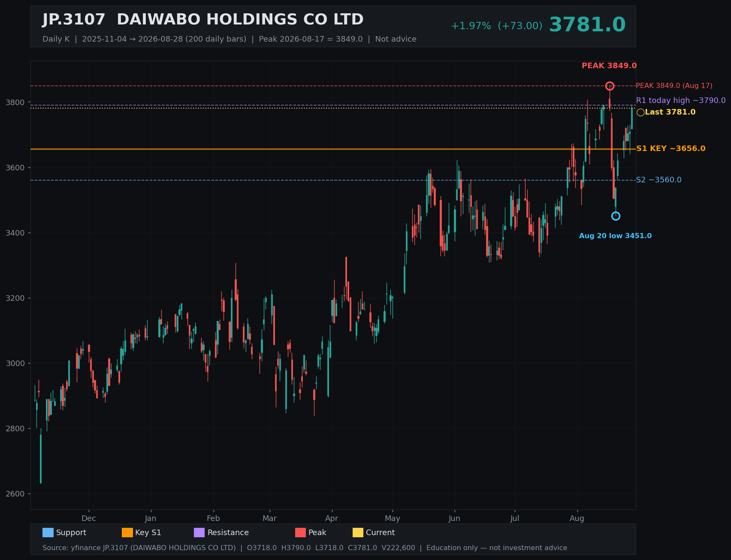731x560 pixels.
Task: Click the blue Aug 20 low circle marker
Action: pos(616,216)
